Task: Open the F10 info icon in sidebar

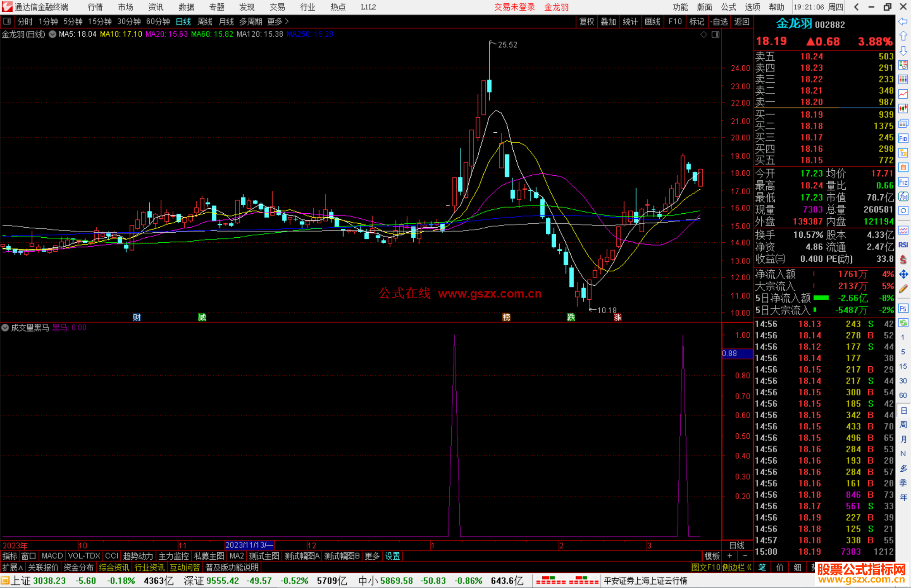Action: point(903,138)
